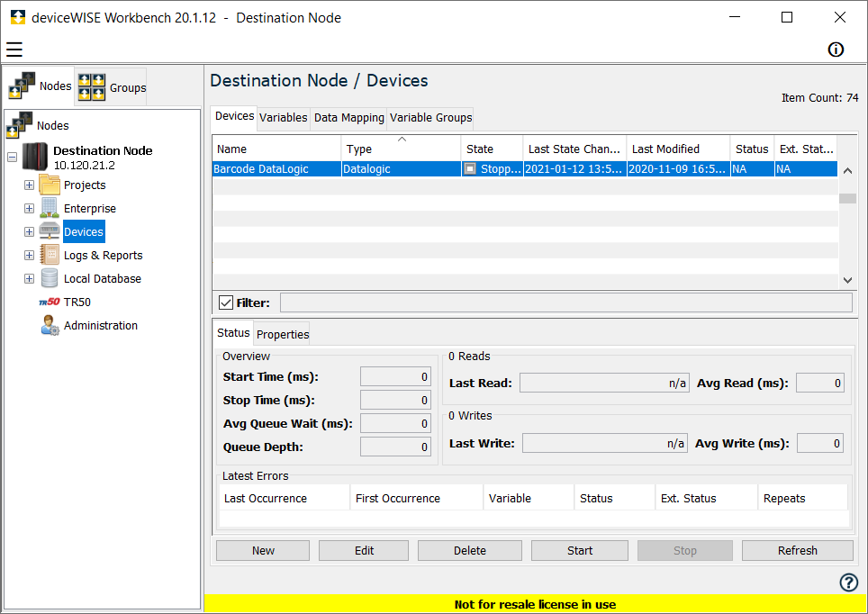Switch to the Variables tab
Image resolution: width=868 pixels, height=614 pixels.
tap(283, 118)
